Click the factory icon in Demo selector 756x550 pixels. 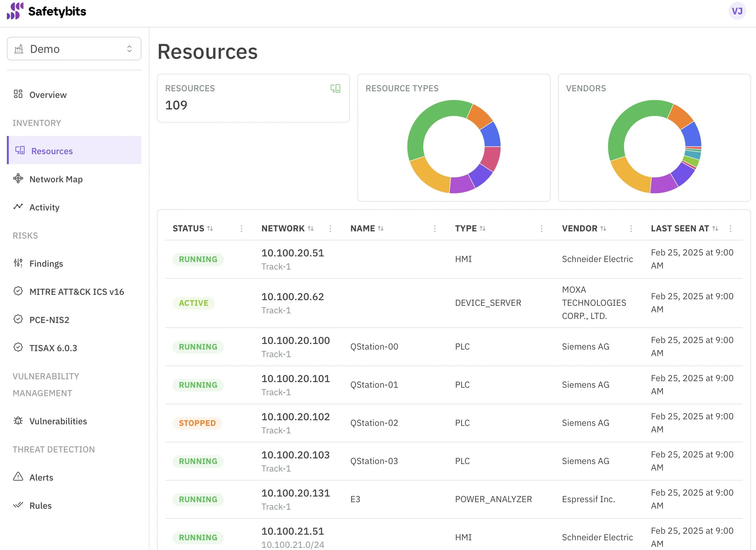coord(19,49)
